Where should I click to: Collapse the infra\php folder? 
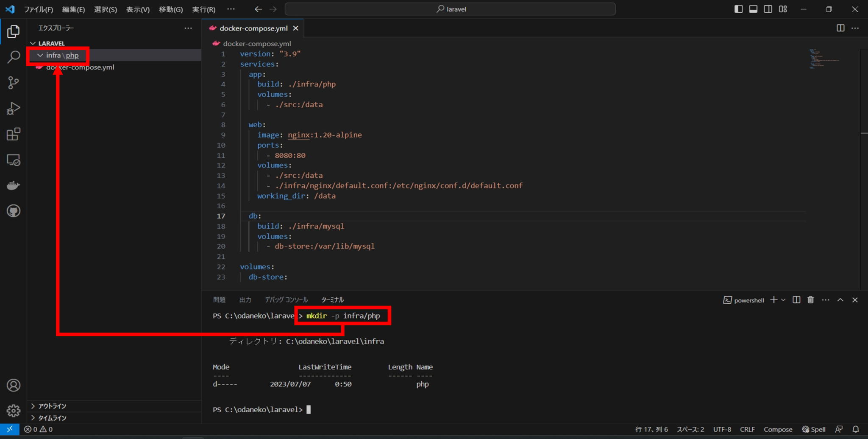pos(40,55)
